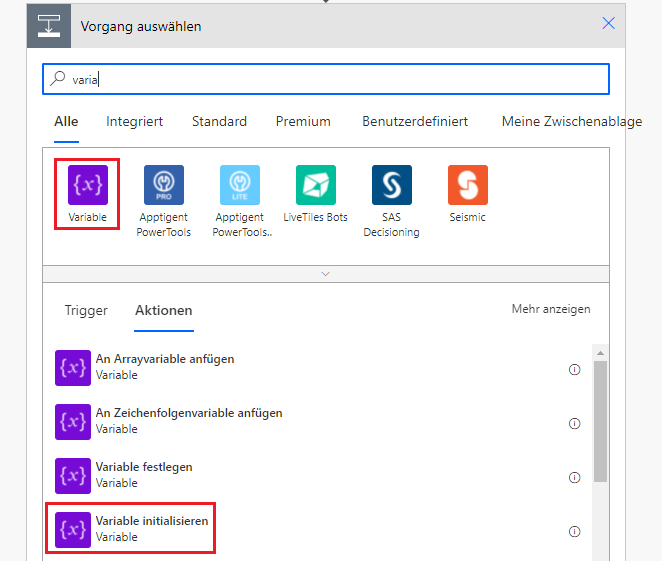Focus the search field containing 'varia'

point(326,79)
